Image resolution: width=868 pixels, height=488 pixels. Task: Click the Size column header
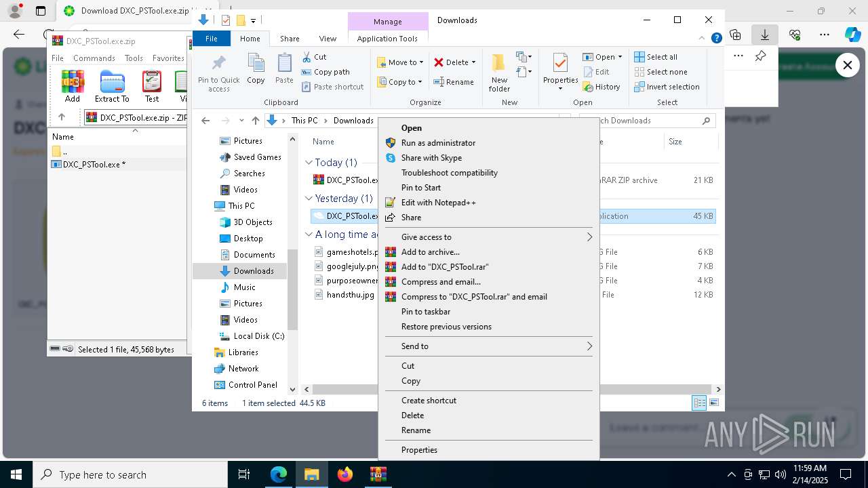tap(690, 142)
